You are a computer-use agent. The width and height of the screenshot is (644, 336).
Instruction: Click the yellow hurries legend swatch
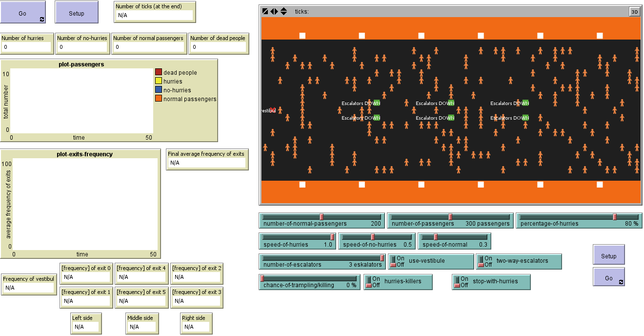(x=159, y=81)
